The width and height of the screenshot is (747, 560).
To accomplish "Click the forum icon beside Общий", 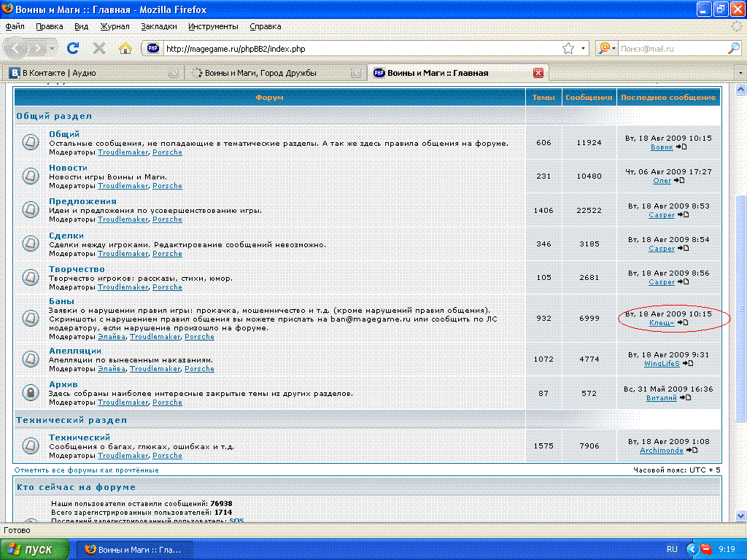I will [31, 142].
